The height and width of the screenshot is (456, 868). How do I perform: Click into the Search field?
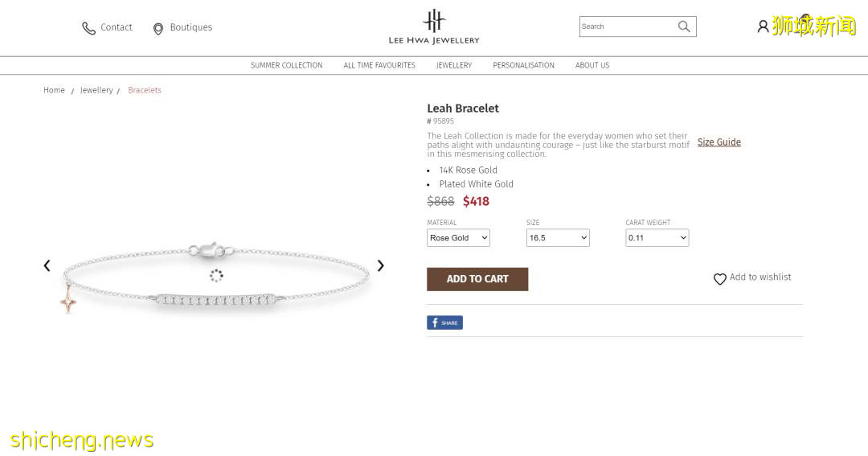point(627,27)
